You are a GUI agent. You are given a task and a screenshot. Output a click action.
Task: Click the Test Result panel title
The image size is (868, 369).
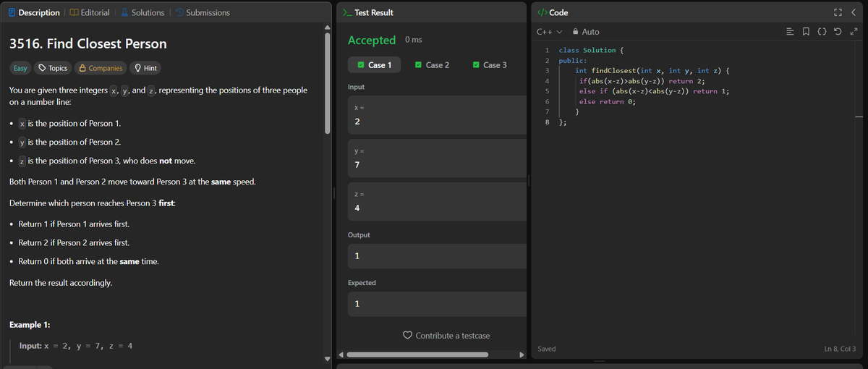374,12
